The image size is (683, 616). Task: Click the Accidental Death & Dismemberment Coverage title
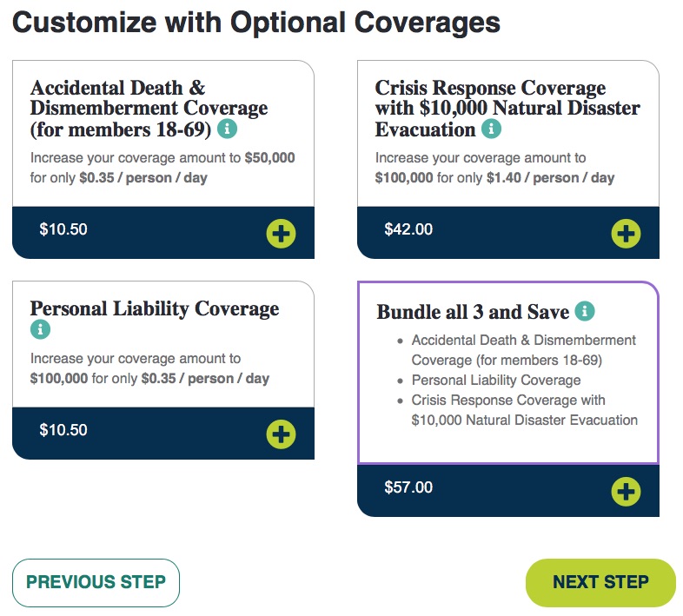point(149,109)
